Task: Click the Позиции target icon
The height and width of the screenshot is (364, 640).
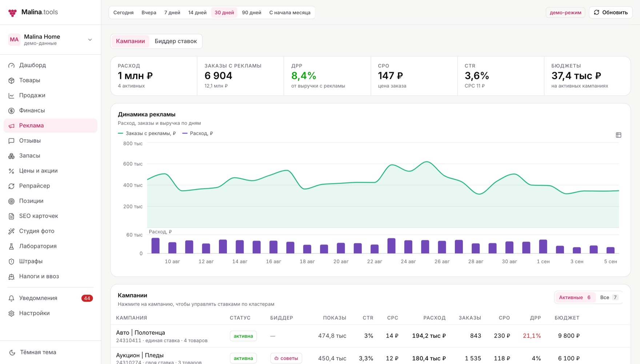Action: tap(12, 201)
